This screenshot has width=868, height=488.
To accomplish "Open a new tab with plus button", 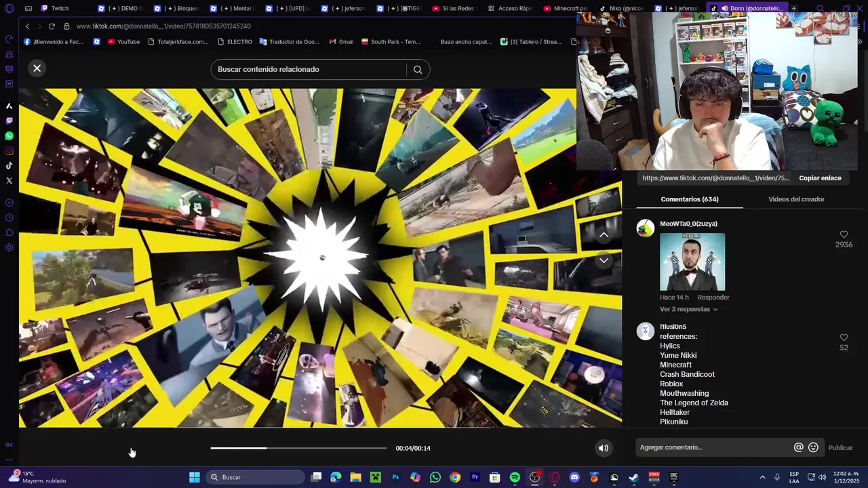I will tap(793, 8).
